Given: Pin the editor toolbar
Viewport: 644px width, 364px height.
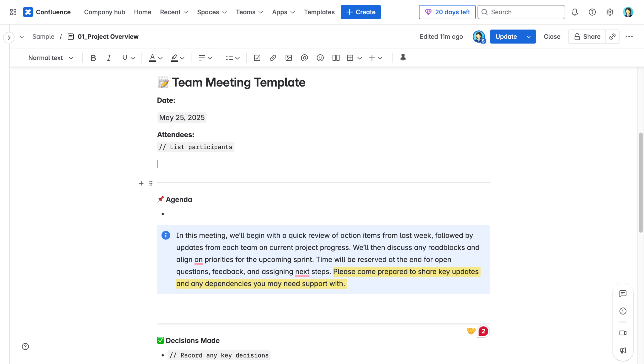Looking at the screenshot, I should coord(403,58).
